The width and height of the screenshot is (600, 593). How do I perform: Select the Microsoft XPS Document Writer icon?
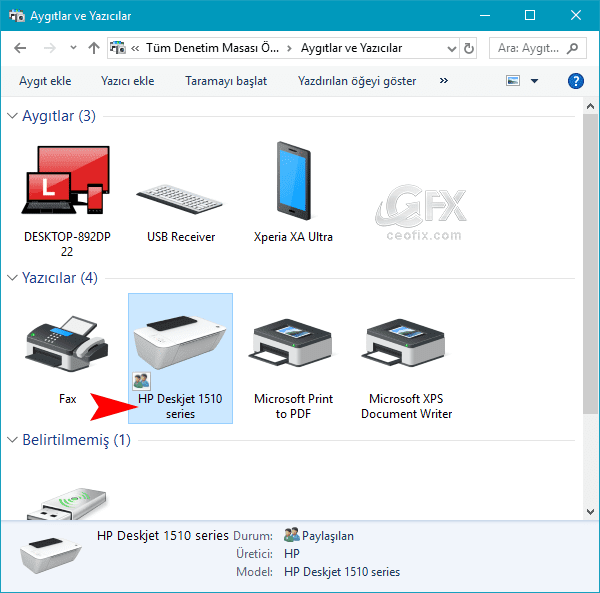(404, 343)
